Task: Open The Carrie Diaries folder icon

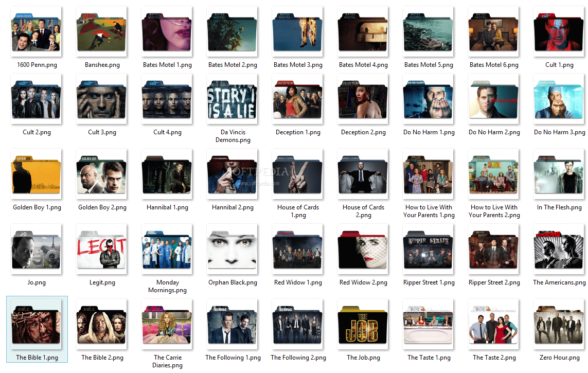Action: [x=167, y=324]
